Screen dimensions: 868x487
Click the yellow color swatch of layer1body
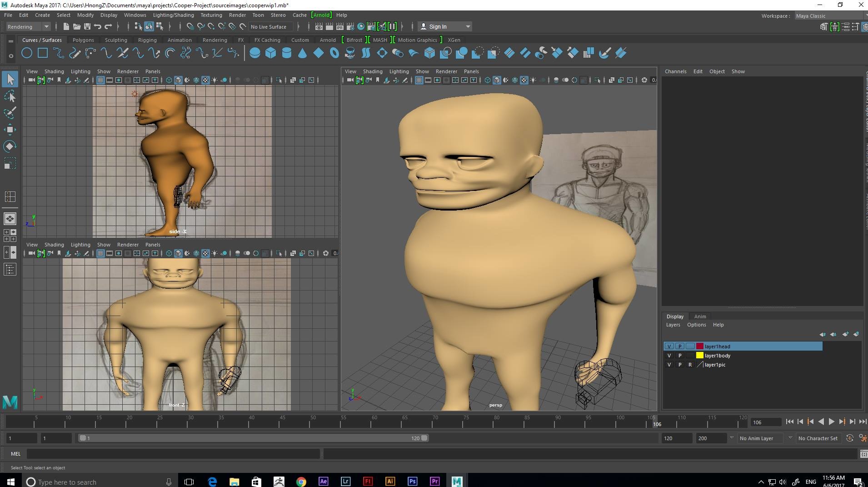tap(700, 356)
